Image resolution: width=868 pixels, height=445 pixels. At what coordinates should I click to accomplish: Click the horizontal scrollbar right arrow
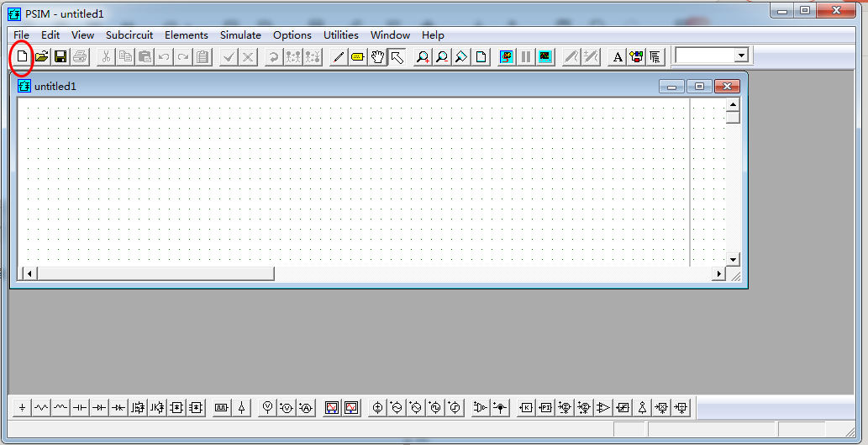pyautogui.click(x=719, y=273)
